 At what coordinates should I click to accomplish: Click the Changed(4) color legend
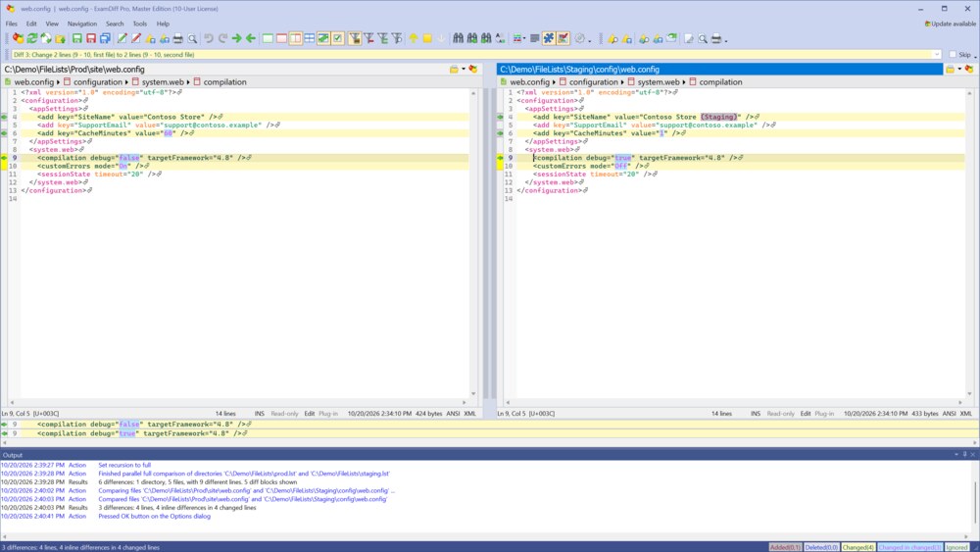pos(857,547)
